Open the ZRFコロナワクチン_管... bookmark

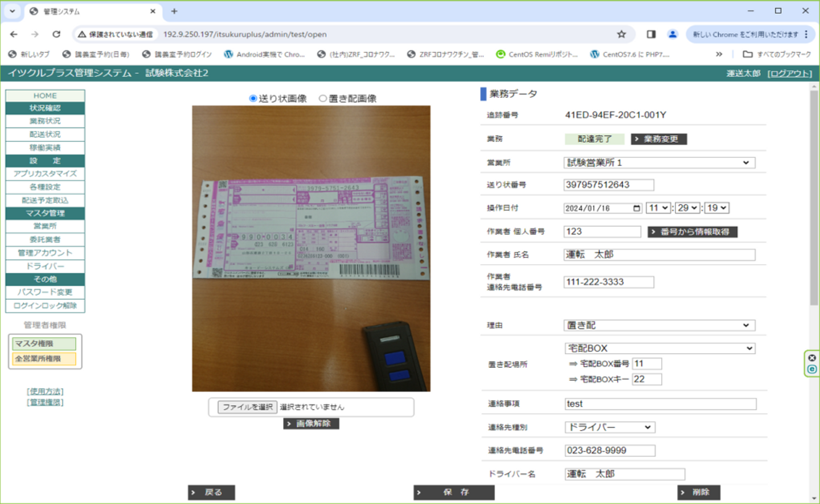point(445,54)
